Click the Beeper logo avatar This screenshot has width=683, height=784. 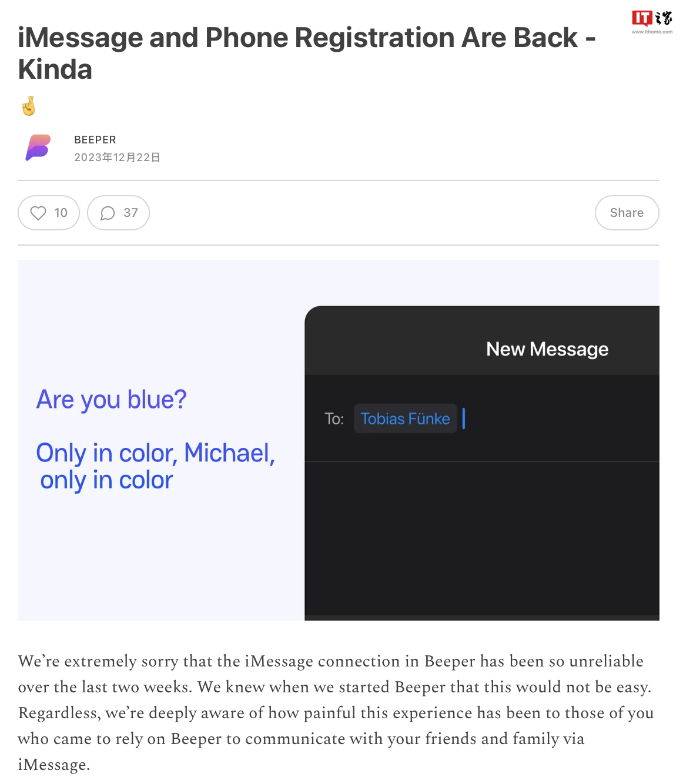coord(38,148)
